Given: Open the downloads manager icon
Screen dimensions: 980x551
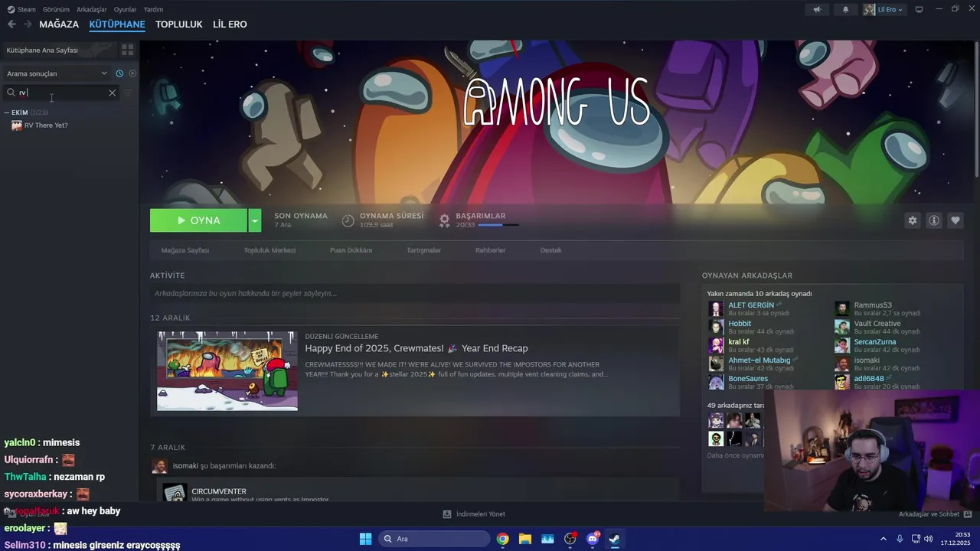Looking at the screenshot, I should pos(447,514).
